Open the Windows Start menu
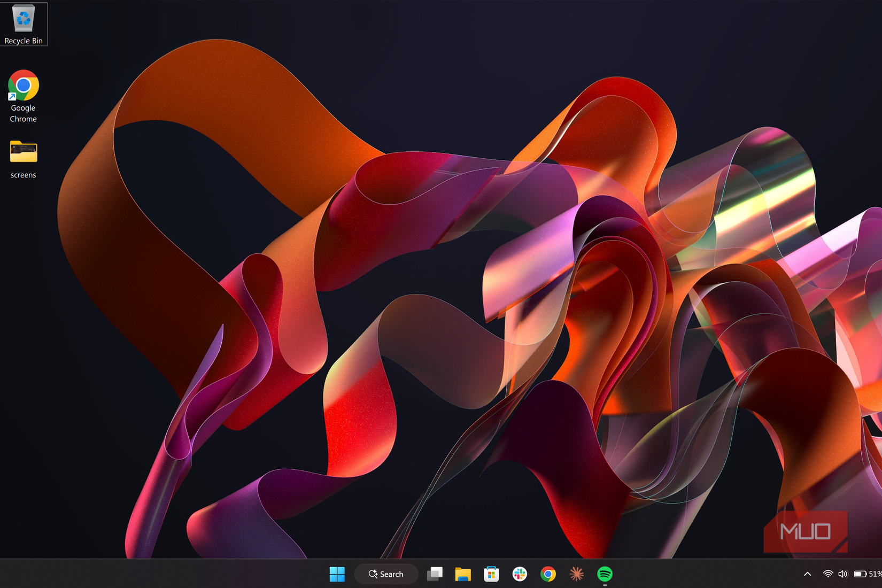Viewport: 882px width, 588px height. coord(337,574)
